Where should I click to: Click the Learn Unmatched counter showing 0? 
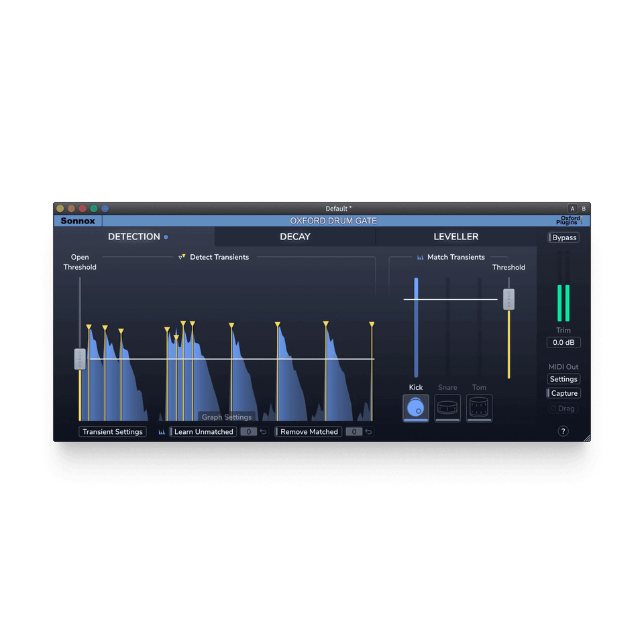tap(248, 431)
